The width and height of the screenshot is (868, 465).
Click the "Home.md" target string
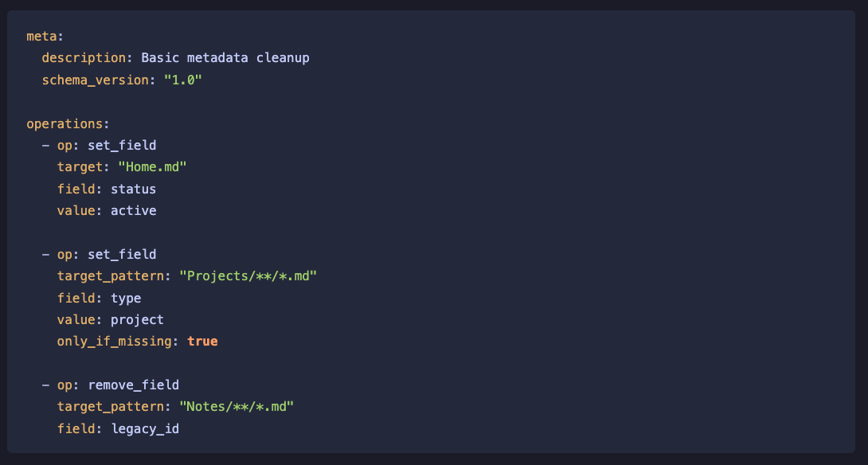pos(152,167)
